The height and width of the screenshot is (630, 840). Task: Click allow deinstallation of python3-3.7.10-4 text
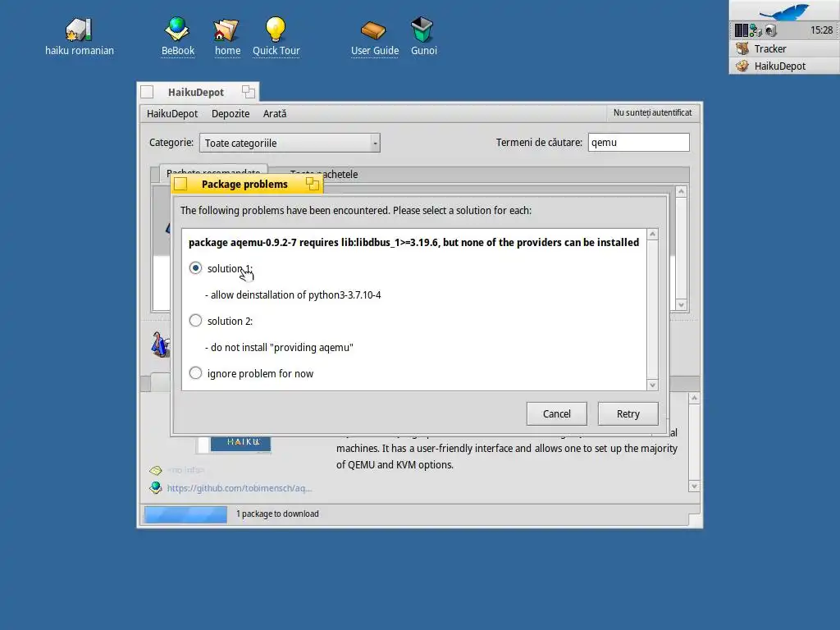293,294
